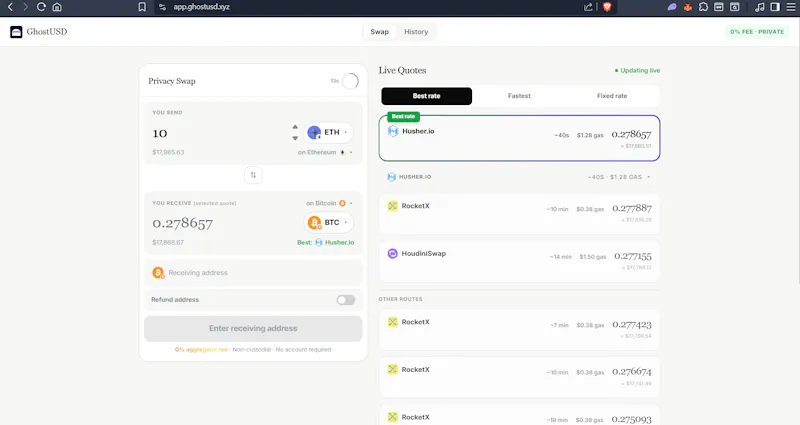This screenshot has width=800, height=425.
Task: Open site settings icon in address bar
Action: click(162, 7)
